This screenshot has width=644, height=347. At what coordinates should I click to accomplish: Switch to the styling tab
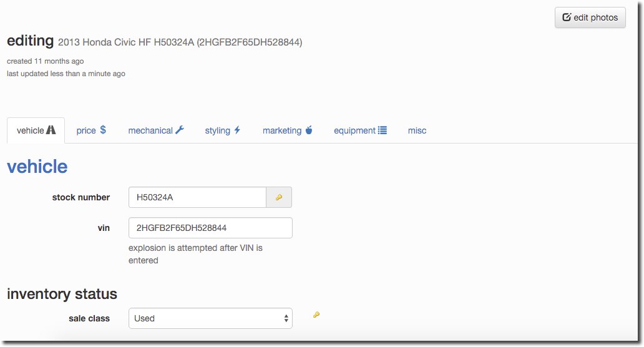pyautogui.click(x=223, y=130)
